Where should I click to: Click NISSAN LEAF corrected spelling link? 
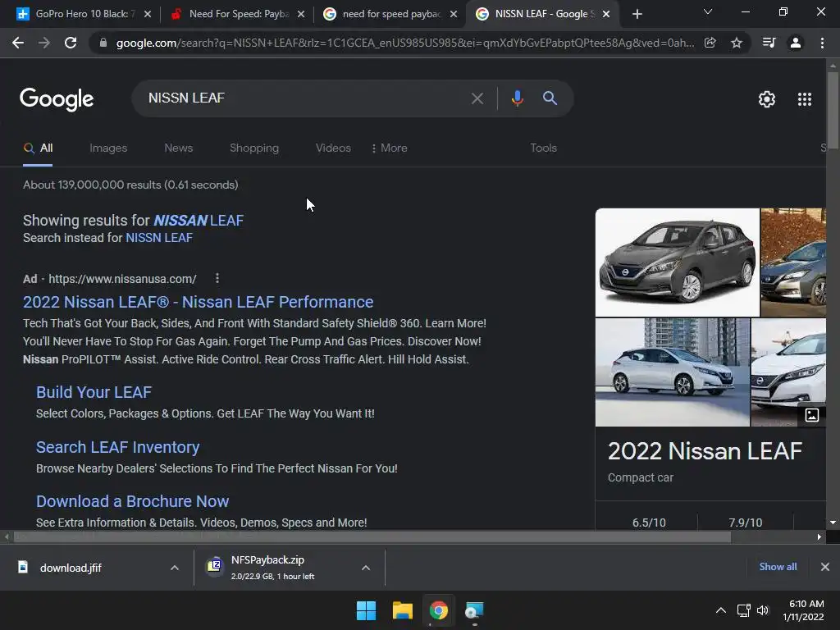click(x=199, y=220)
